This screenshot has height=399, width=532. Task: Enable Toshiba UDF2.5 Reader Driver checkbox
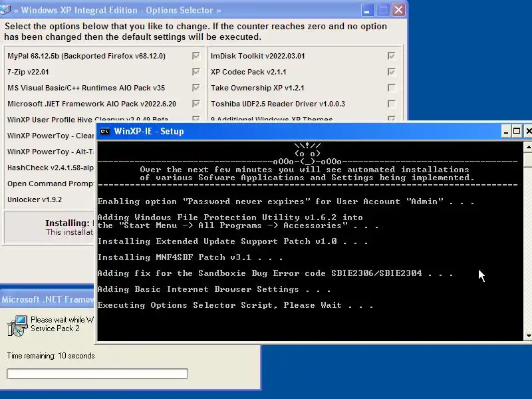pos(391,104)
